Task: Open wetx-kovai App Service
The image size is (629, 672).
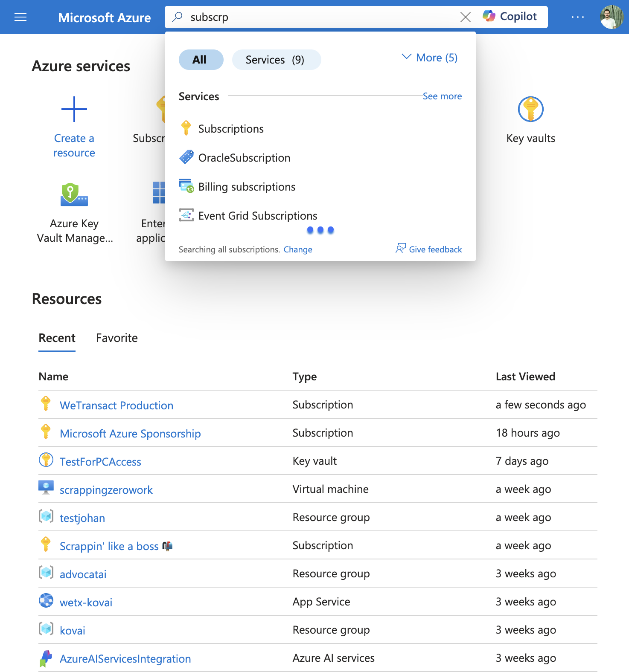Action: 86,602
